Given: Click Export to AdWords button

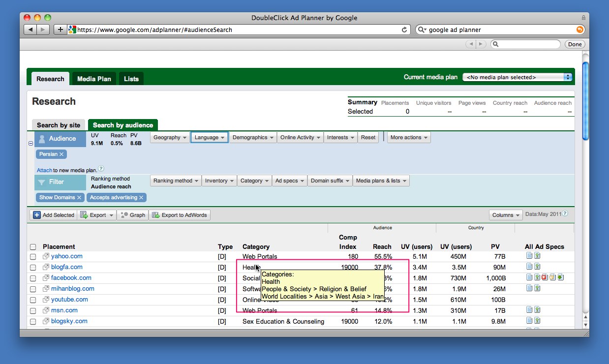Looking at the screenshot, I should (180, 215).
